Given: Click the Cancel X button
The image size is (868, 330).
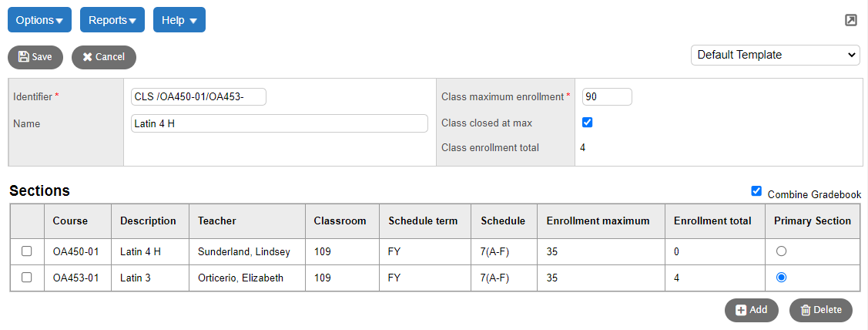Looking at the screenshot, I should [104, 57].
